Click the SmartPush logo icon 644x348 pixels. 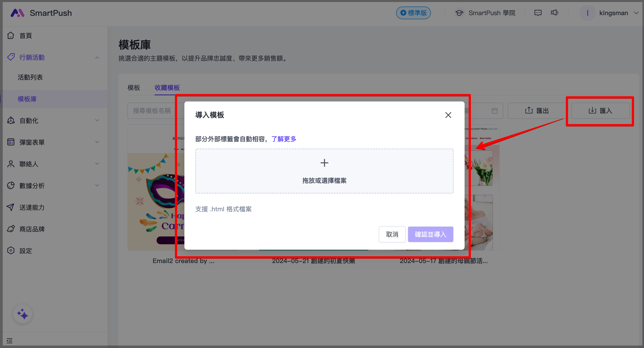[x=17, y=13]
